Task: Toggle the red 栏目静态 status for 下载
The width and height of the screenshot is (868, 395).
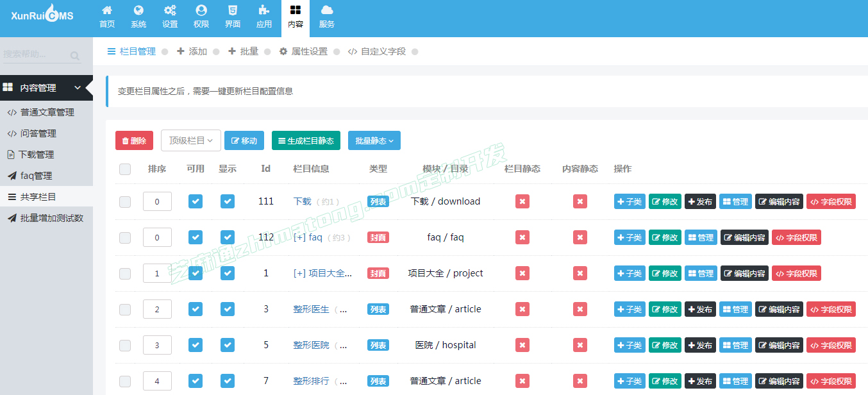Action: click(522, 201)
